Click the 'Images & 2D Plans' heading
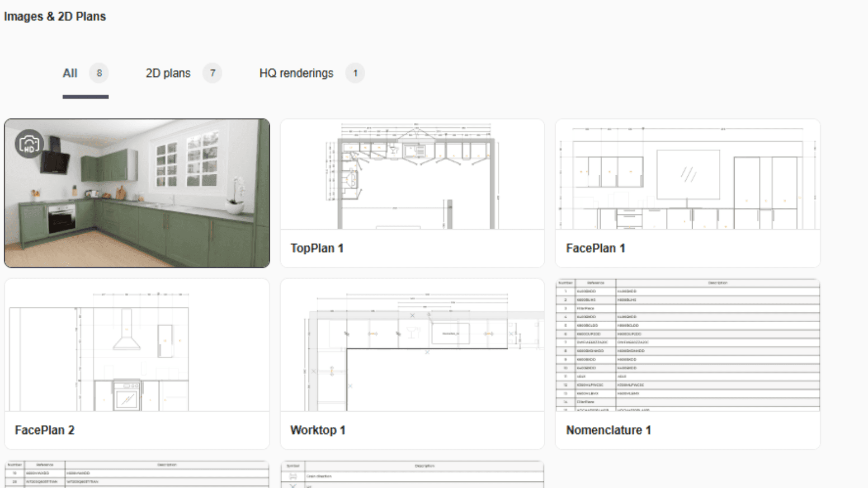868x488 pixels. click(55, 17)
